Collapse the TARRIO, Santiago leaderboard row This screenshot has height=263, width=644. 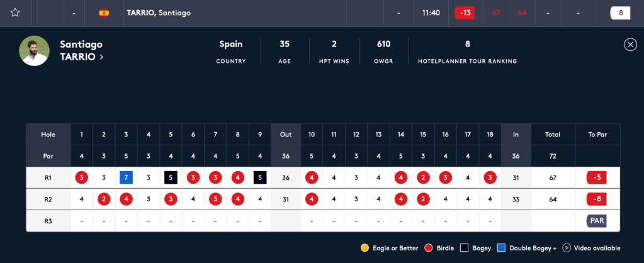pyautogui.click(x=159, y=13)
